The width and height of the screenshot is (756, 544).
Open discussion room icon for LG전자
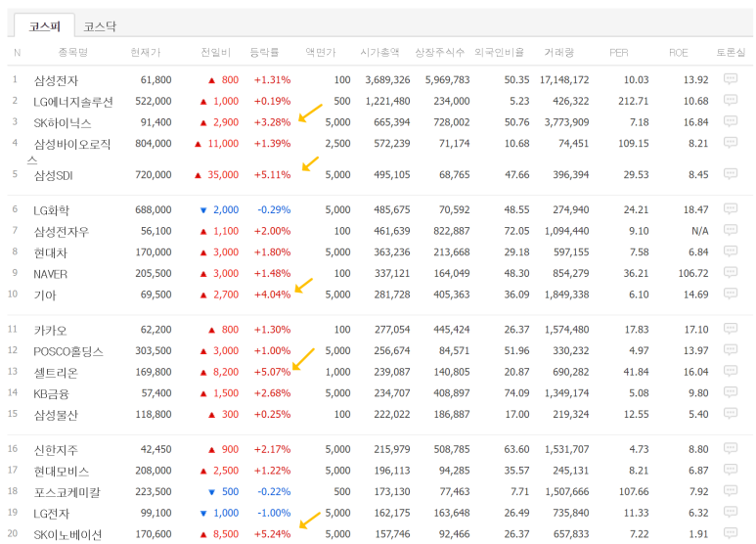[x=731, y=512]
